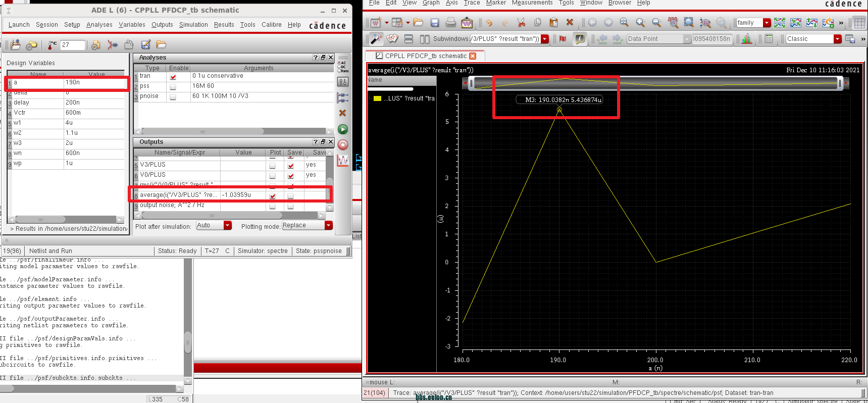The width and height of the screenshot is (868, 403).
Task: Click the Undo arrow in waveform toolbar
Action: 489,23
